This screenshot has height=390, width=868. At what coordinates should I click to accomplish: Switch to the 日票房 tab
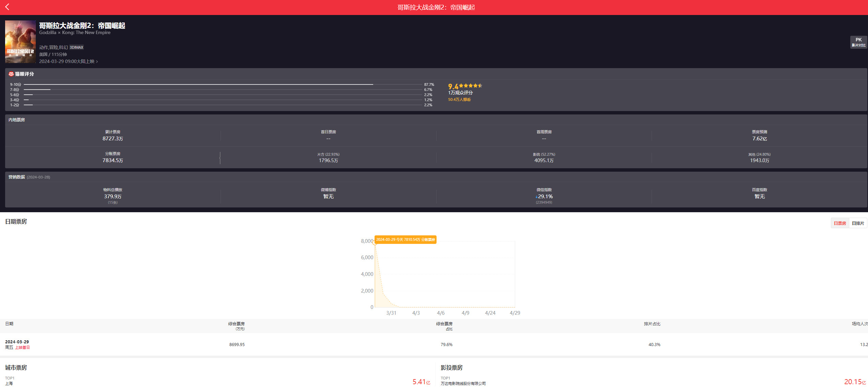[x=840, y=223]
